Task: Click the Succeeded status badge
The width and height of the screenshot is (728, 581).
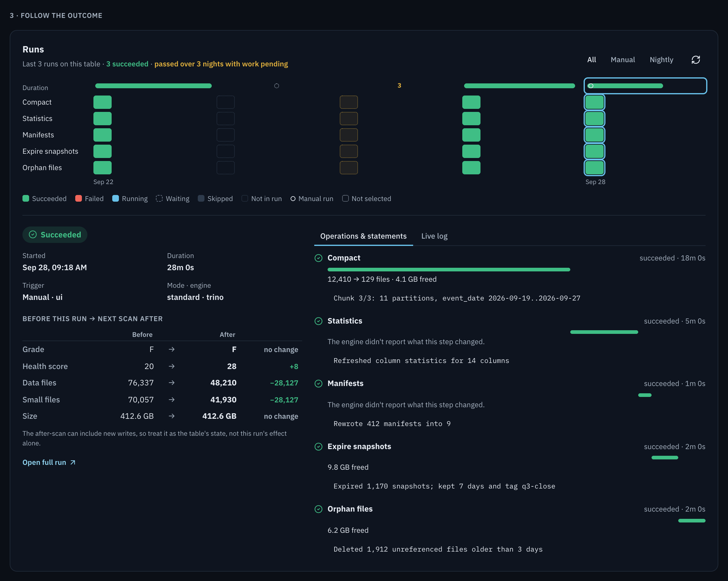Action: [55, 235]
